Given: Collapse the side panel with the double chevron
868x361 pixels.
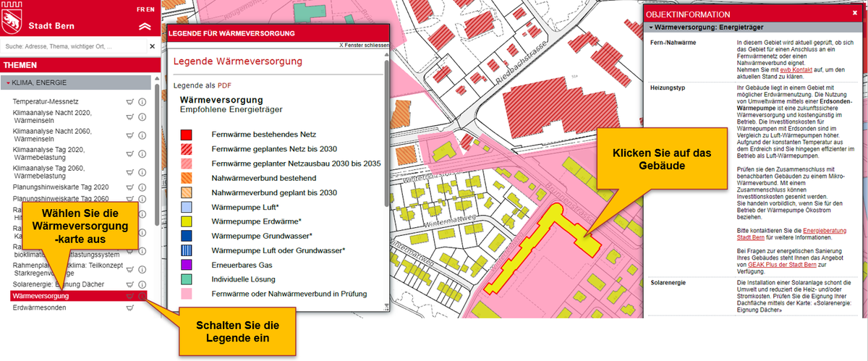Looking at the screenshot, I should (145, 27).
